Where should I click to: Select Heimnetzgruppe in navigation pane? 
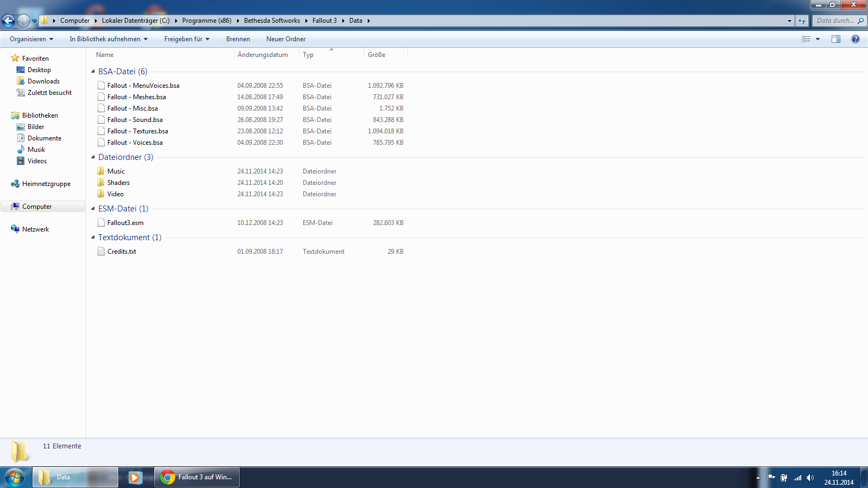46,184
